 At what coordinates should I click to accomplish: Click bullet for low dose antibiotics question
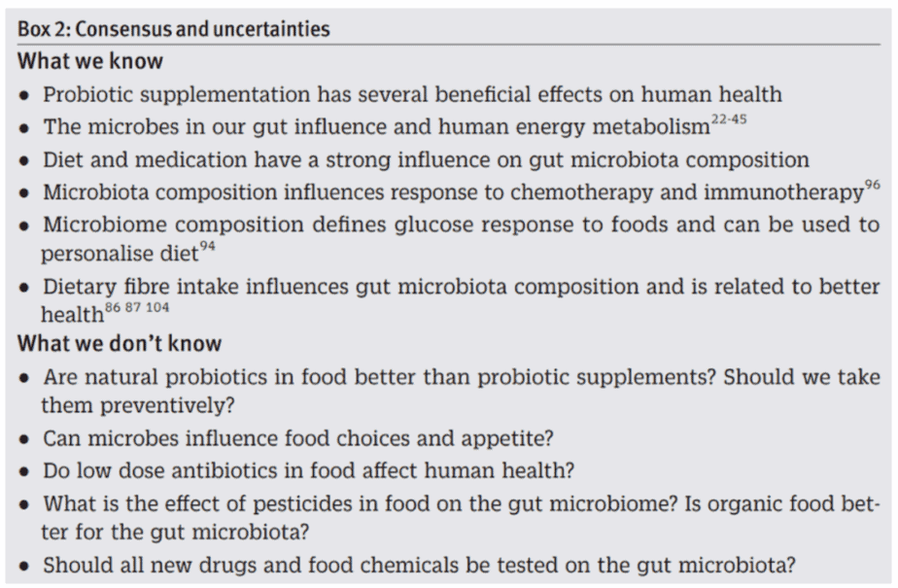pyautogui.click(x=24, y=472)
